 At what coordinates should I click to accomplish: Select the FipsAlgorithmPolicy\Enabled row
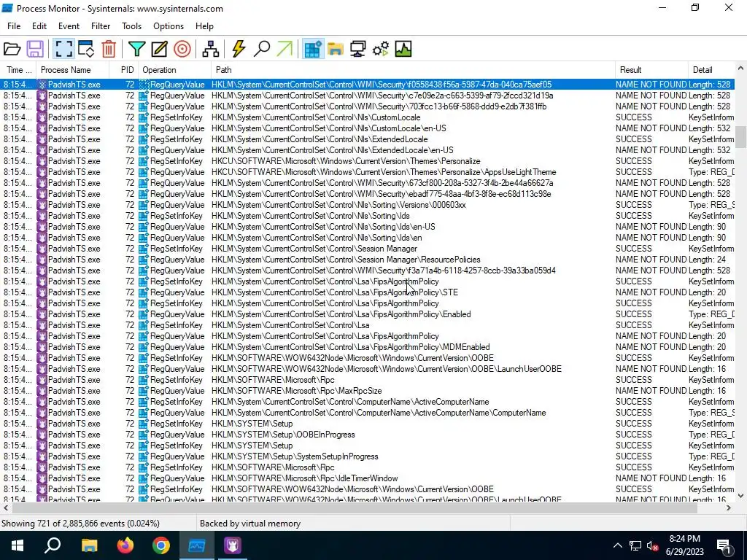coord(367,314)
